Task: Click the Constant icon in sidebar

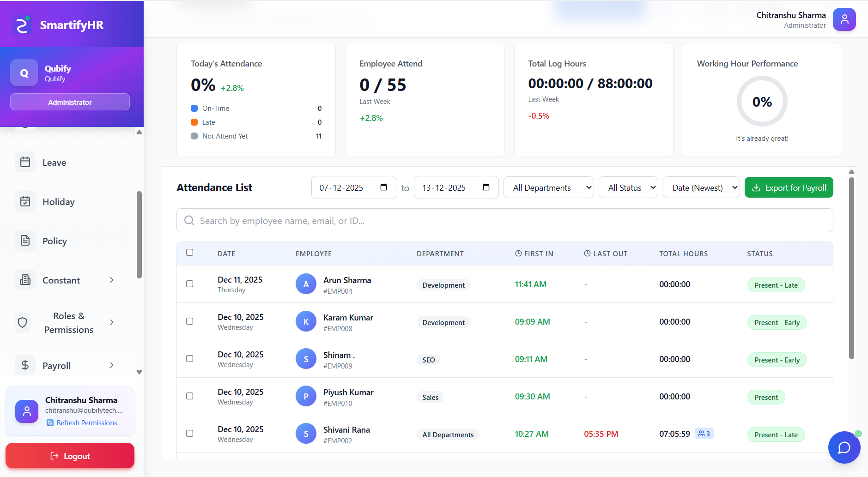Action: [24, 280]
